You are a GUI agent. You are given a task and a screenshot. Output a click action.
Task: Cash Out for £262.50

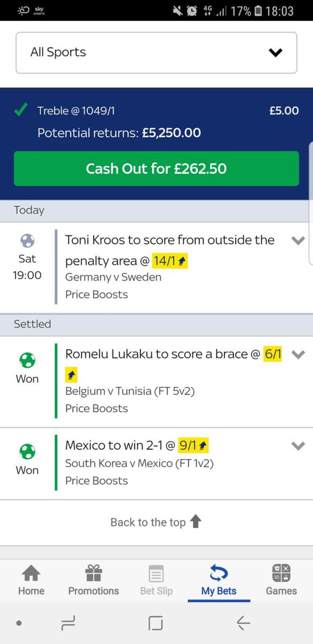(x=156, y=168)
